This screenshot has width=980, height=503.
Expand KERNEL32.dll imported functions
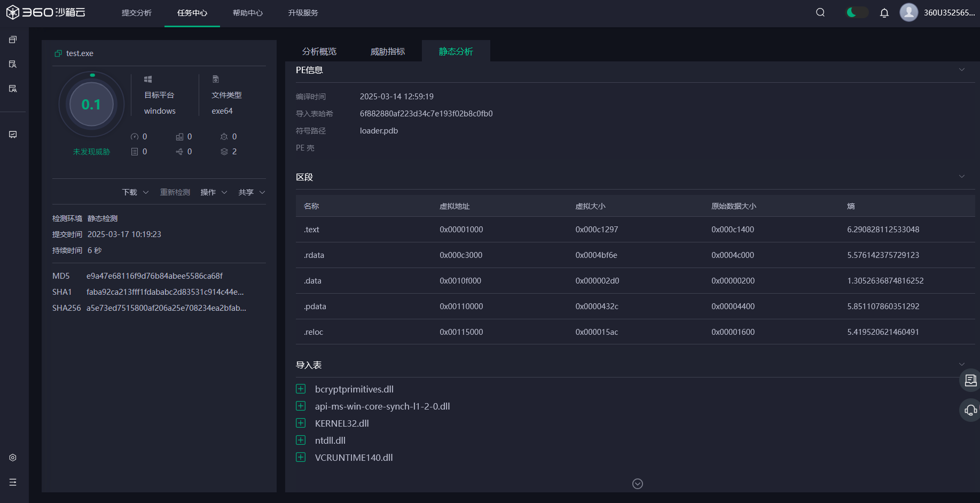point(301,423)
